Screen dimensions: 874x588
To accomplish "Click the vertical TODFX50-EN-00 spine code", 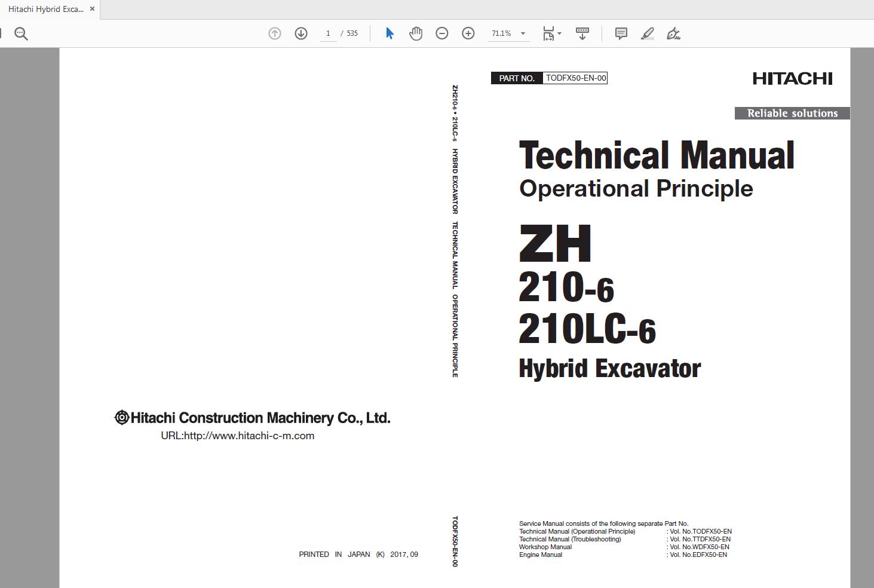I will coord(455,541).
